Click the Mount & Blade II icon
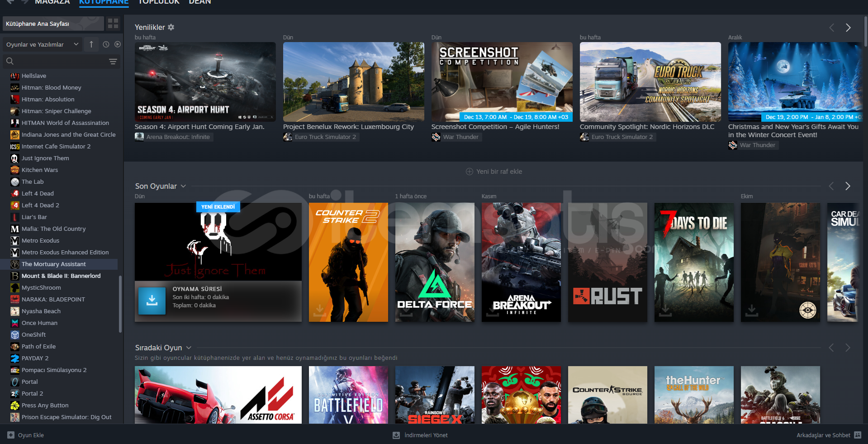The width and height of the screenshot is (868, 444). pyautogui.click(x=15, y=276)
